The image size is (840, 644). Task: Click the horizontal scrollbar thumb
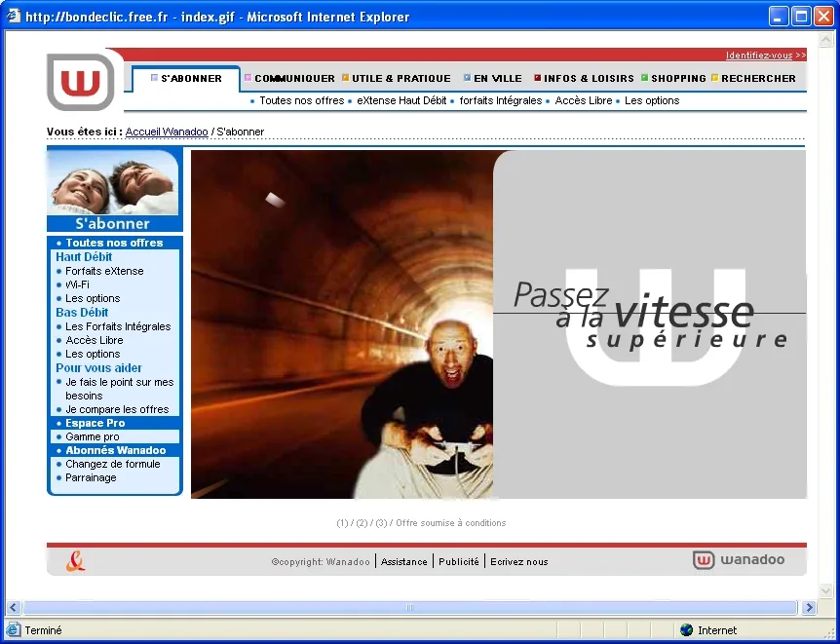(x=410, y=607)
